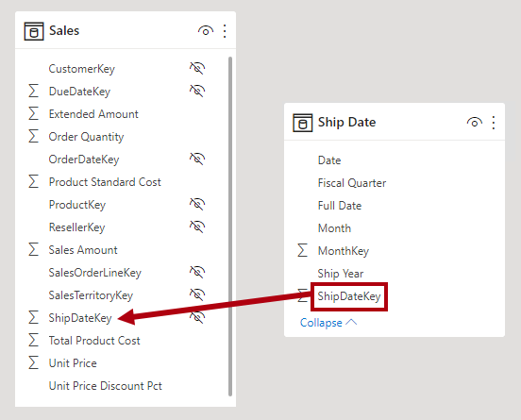This screenshot has height=420, width=521.
Task: Select the ShipDateKey field in Ship Date
Action: coord(349,296)
